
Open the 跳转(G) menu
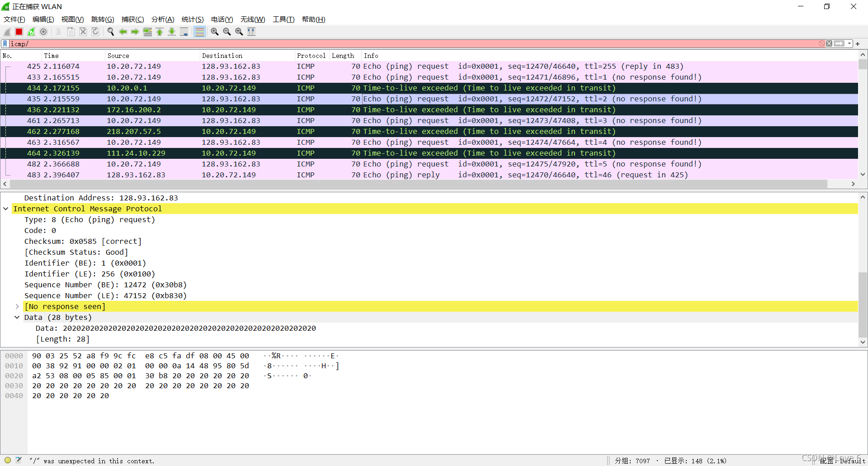point(103,19)
